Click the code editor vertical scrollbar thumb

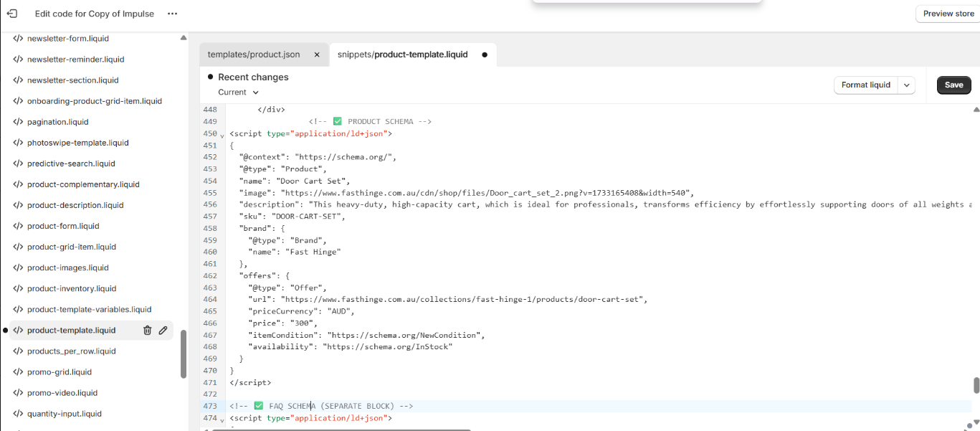(x=976, y=385)
